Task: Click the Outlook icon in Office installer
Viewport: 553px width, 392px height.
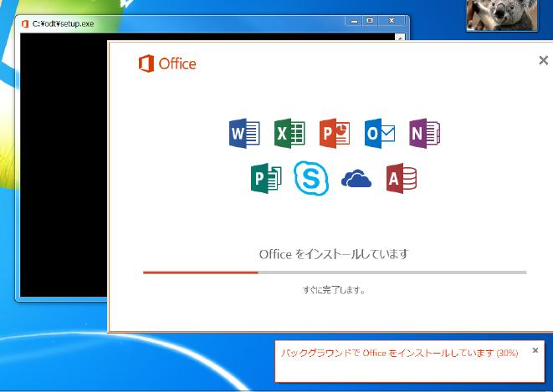Action: point(380,134)
